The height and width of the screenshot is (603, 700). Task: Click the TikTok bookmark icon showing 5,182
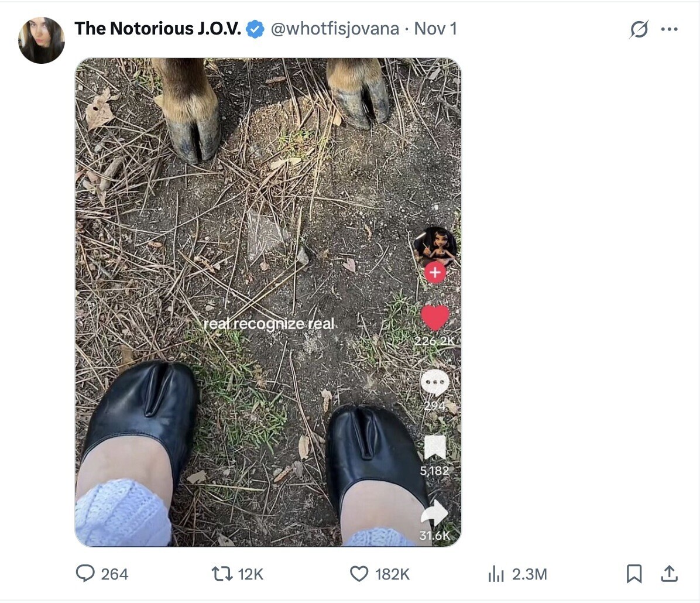435,448
